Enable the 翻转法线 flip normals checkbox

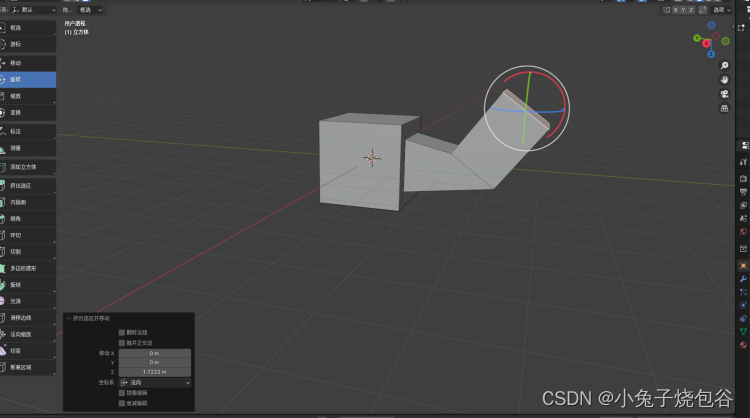(121, 332)
